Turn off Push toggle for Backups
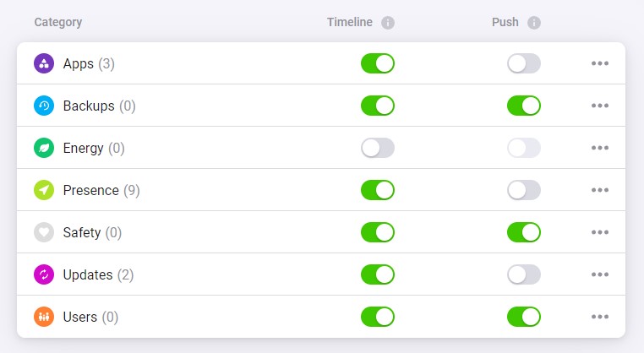644x353 pixels. (524, 106)
